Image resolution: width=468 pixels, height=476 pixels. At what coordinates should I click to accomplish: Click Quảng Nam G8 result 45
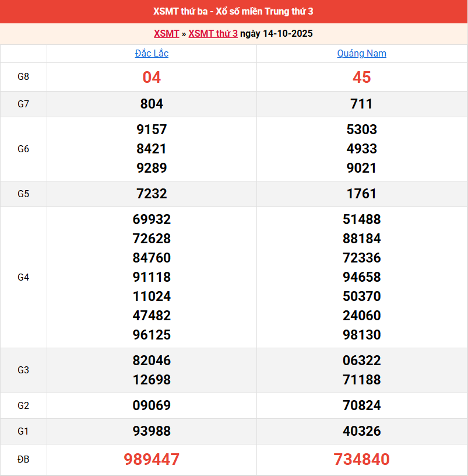coord(361,77)
